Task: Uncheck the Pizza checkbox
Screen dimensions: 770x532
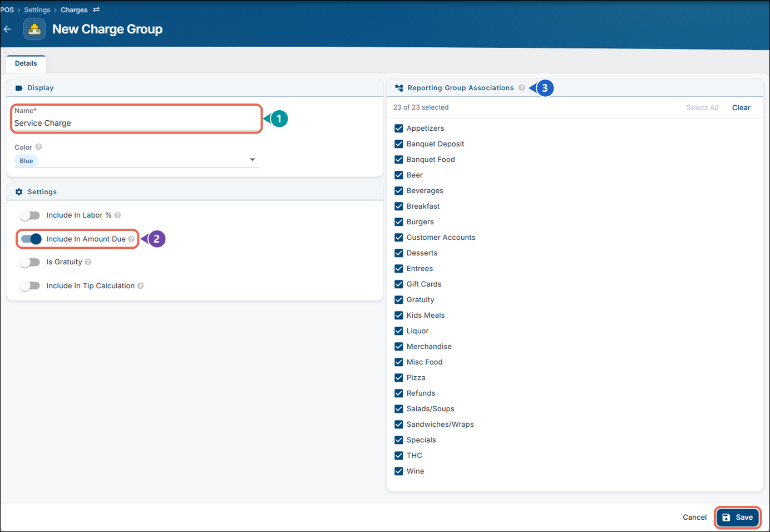Action: [x=398, y=377]
